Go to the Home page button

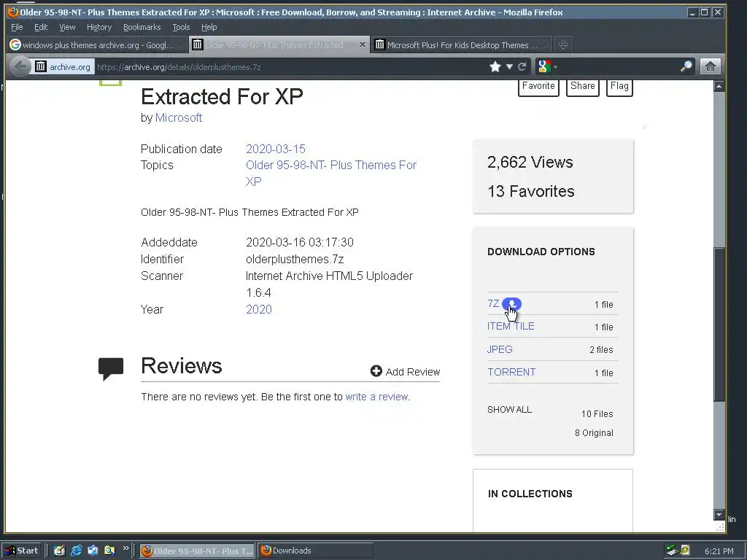(710, 66)
